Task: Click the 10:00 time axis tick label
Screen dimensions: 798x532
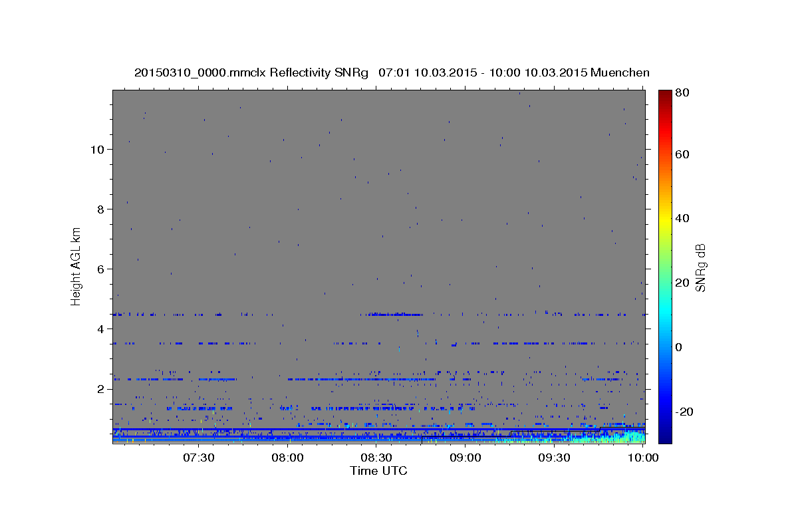Action: click(642, 458)
